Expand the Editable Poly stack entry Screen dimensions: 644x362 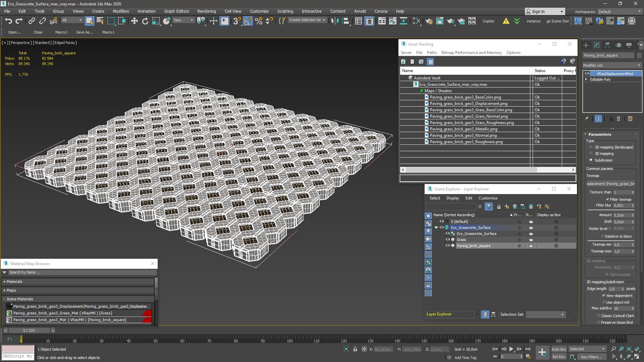(586, 79)
